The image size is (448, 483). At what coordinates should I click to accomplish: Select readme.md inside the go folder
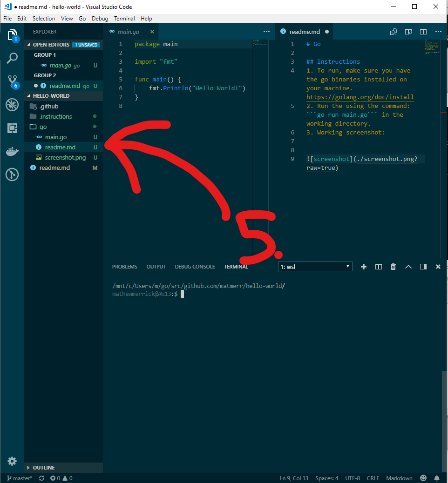(x=63, y=147)
